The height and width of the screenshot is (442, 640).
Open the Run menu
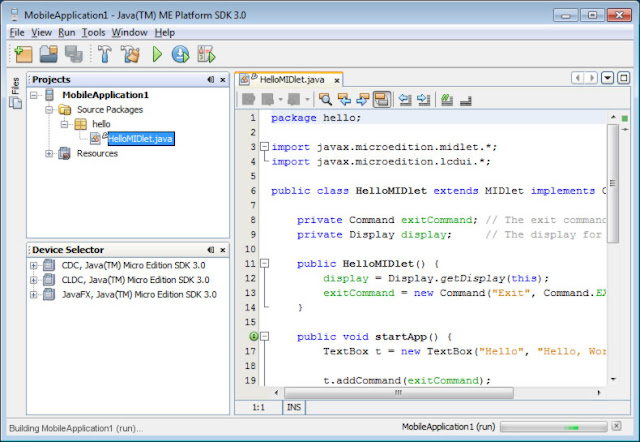(x=67, y=32)
